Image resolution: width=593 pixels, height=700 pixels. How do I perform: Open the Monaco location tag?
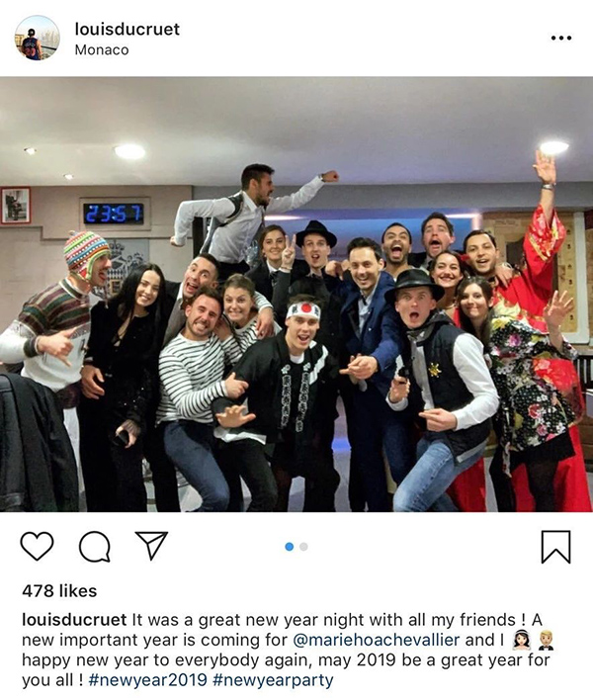point(102,49)
